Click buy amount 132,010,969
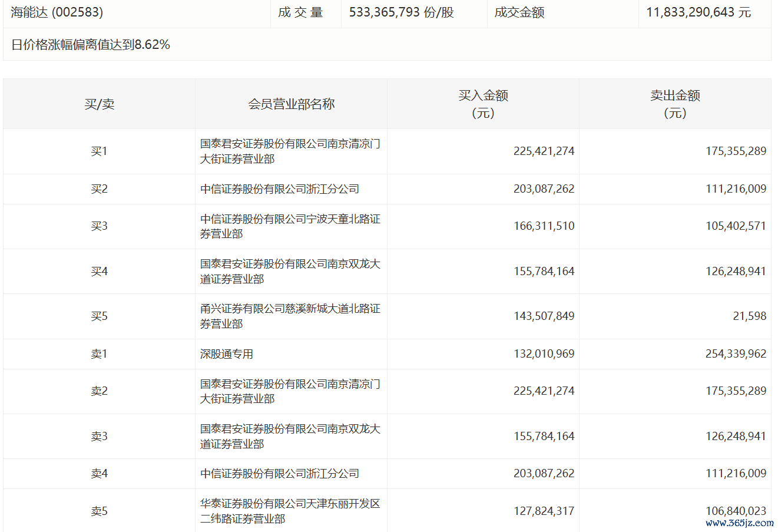 coord(544,354)
